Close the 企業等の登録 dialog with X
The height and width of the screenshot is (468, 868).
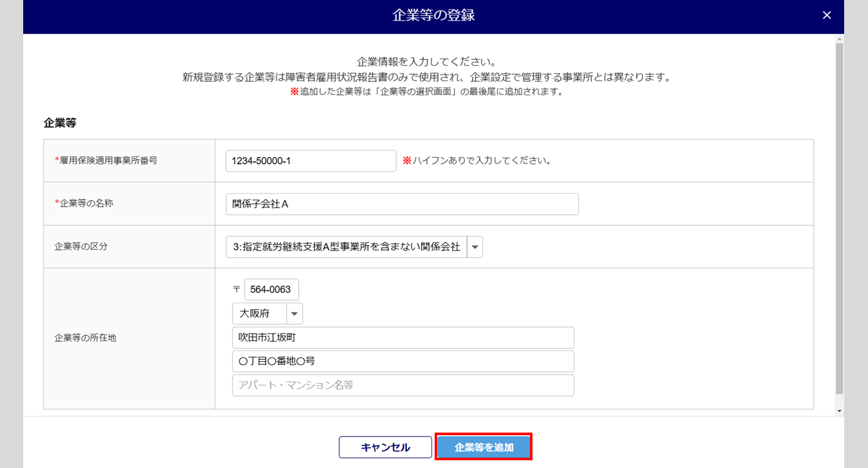tap(827, 15)
